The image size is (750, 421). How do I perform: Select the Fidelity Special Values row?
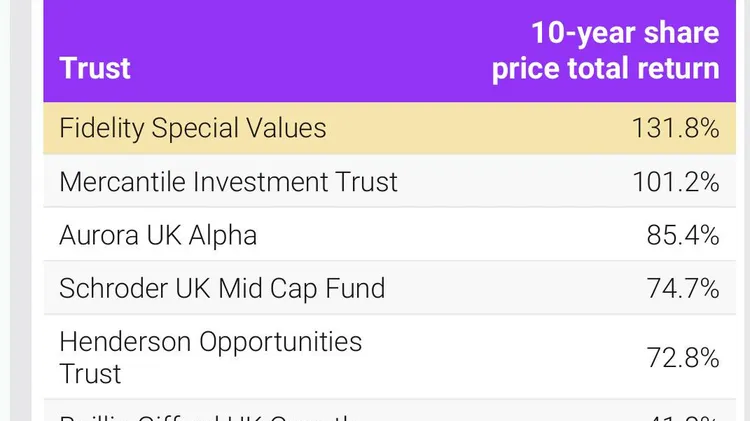pos(389,128)
